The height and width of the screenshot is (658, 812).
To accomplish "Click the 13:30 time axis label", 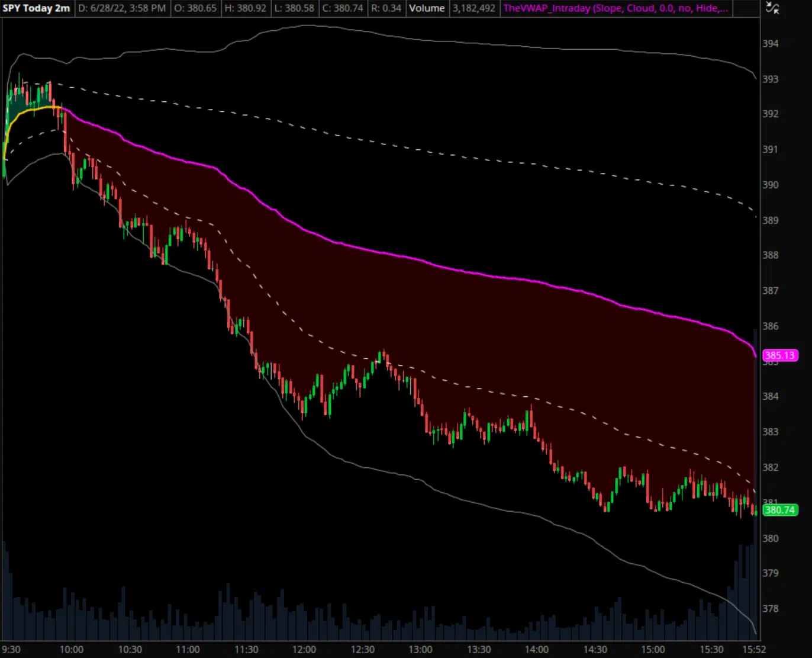I will tap(479, 650).
